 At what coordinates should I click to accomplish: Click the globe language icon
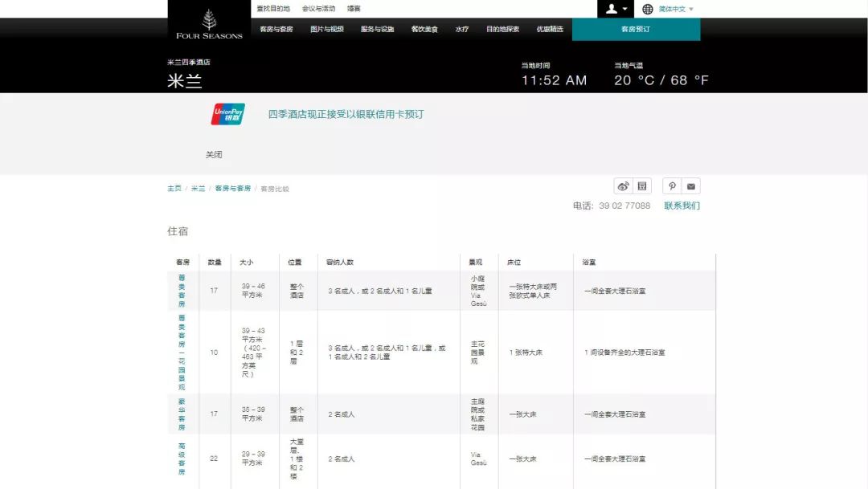coord(648,9)
